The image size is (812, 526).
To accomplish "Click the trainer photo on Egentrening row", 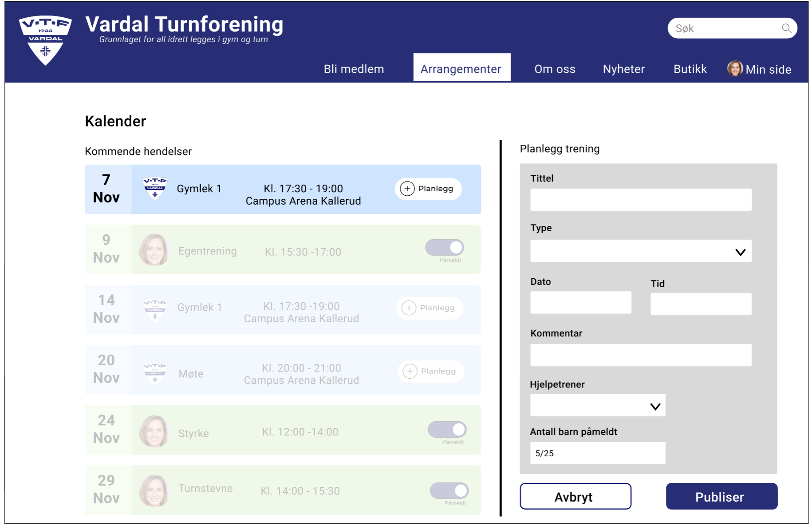I will point(154,250).
